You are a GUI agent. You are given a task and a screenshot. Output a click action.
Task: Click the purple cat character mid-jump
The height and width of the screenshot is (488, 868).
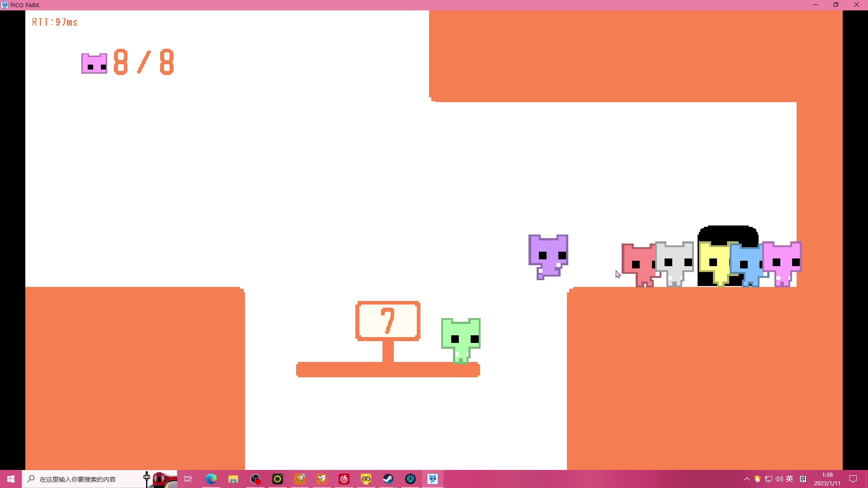click(x=548, y=257)
